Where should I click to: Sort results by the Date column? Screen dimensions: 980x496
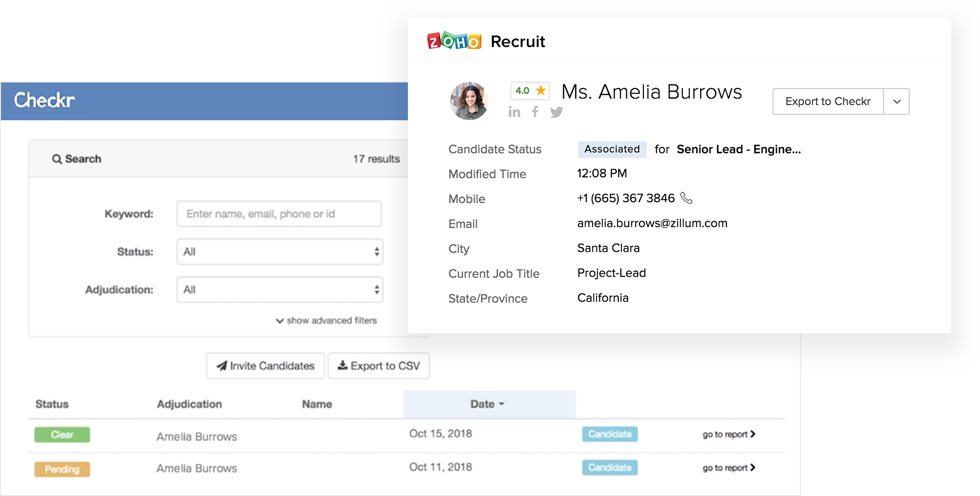point(486,404)
